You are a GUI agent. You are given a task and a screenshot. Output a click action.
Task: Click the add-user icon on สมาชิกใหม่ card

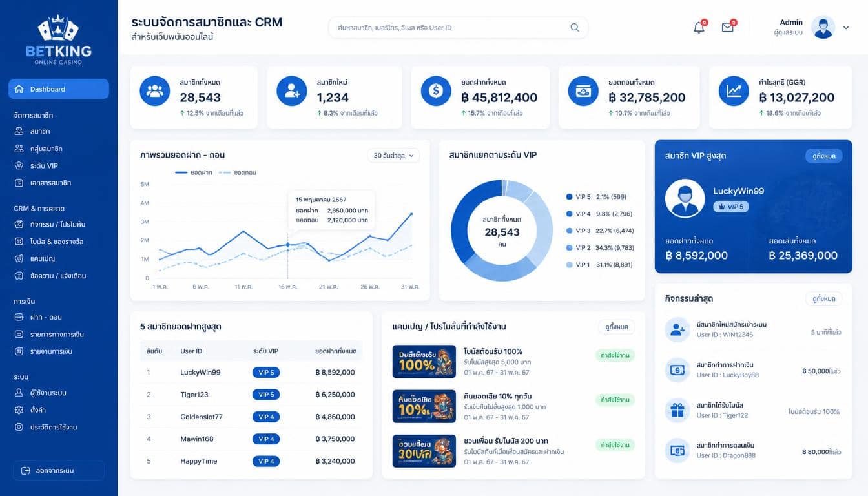292,91
